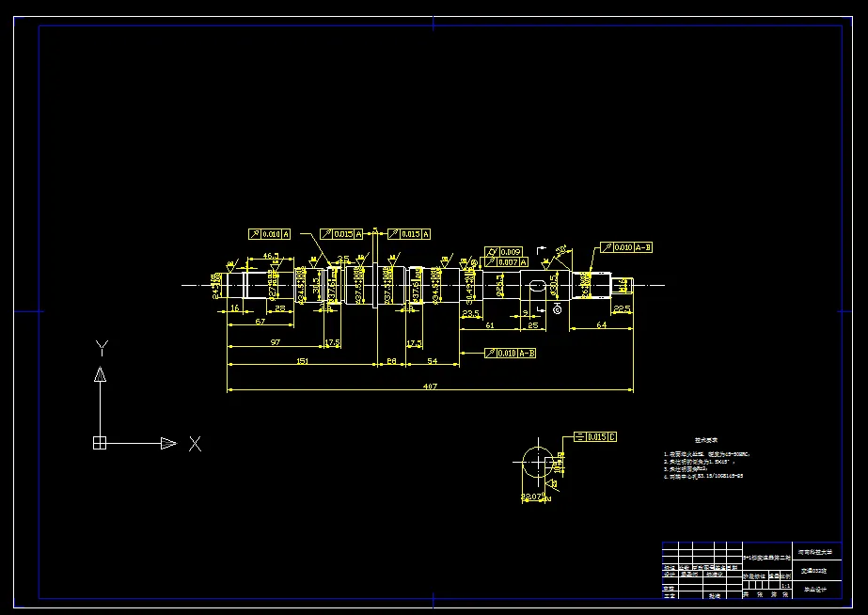Select the 97 length dimension text
Image resolution: width=868 pixels, height=615 pixels.
(276, 342)
